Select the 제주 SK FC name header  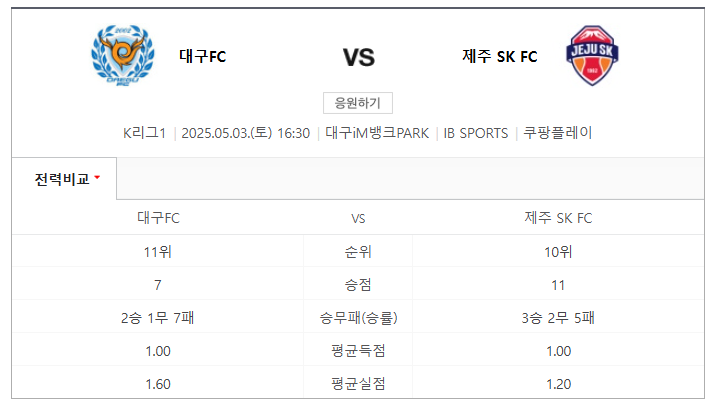(499, 57)
